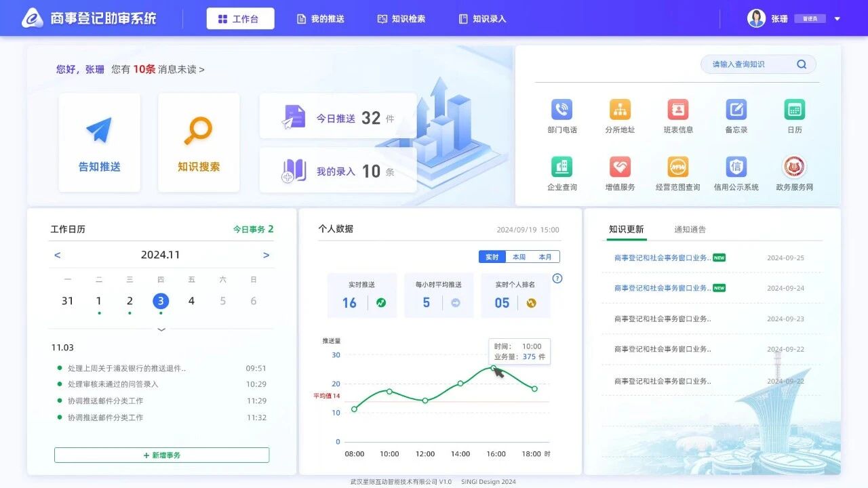Image resolution: width=868 pixels, height=488 pixels.
Task: Open the 告知推送 card
Action: (100, 143)
